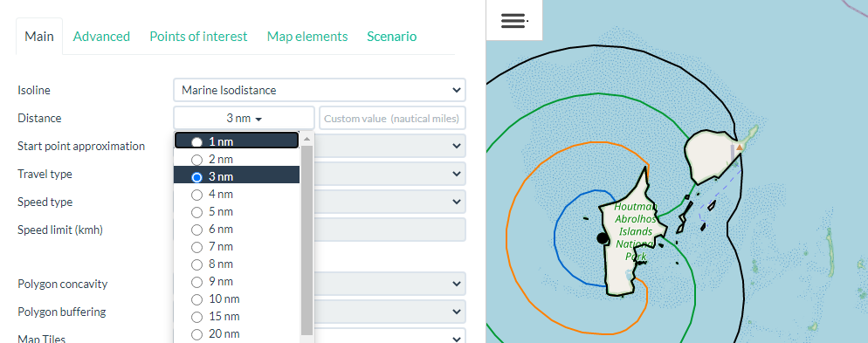Select the 7 nm radio option

(x=196, y=247)
